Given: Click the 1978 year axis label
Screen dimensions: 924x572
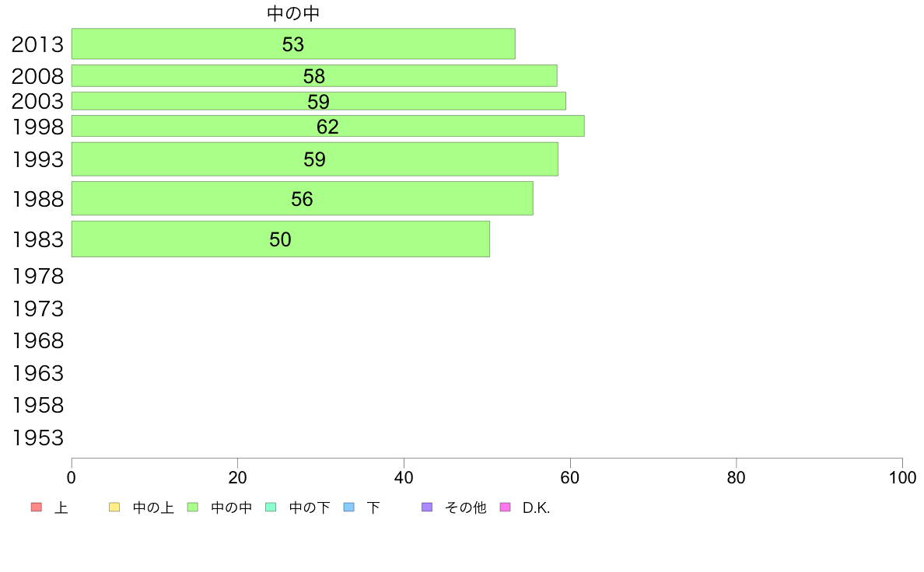Looking at the screenshot, I should 37,276.
